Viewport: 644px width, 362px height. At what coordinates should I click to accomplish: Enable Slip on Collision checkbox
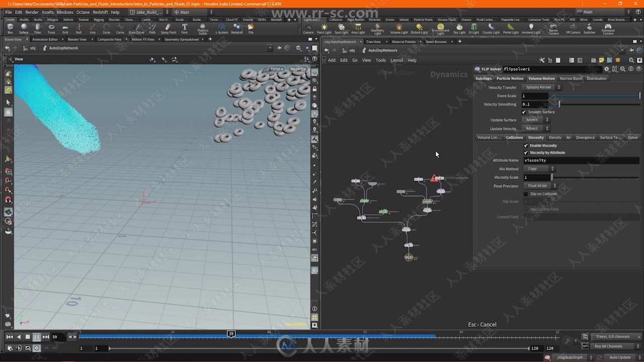click(526, 194)
